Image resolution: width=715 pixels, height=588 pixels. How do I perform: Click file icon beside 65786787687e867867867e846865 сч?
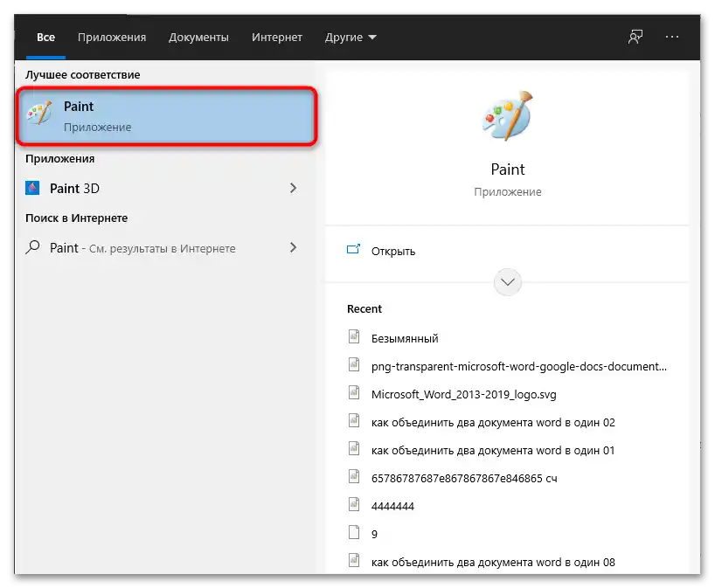pos(354,476)
